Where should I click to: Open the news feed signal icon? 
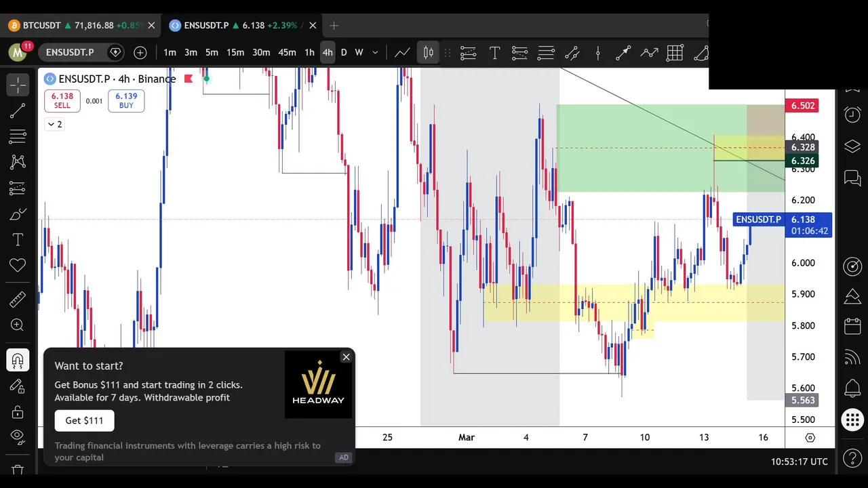[x=852, y=357]
